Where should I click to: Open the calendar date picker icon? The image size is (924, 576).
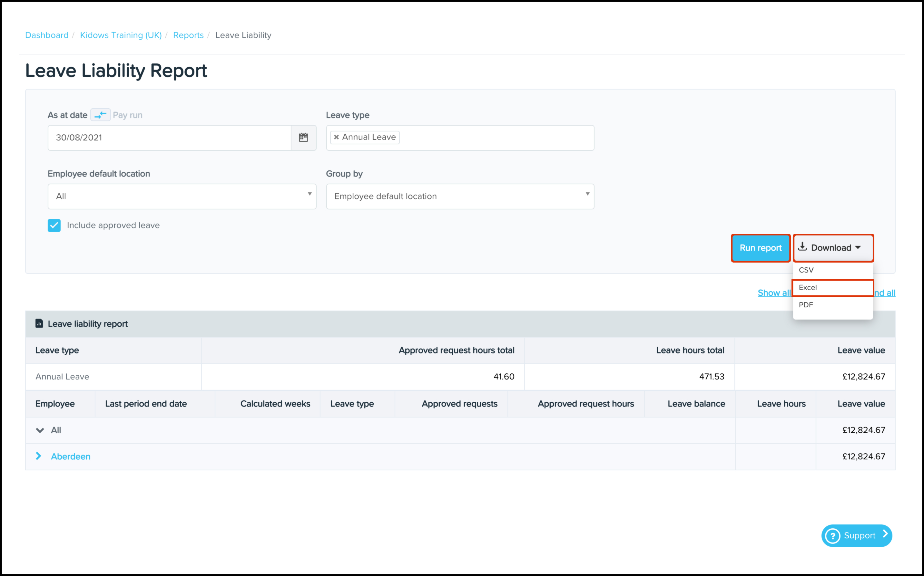click(303, 138)
